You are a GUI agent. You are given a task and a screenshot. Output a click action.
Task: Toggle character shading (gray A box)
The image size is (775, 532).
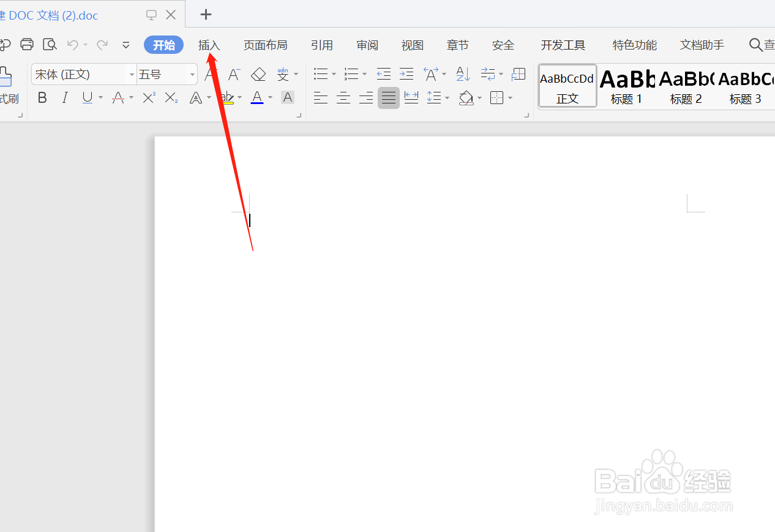point(288,97)
